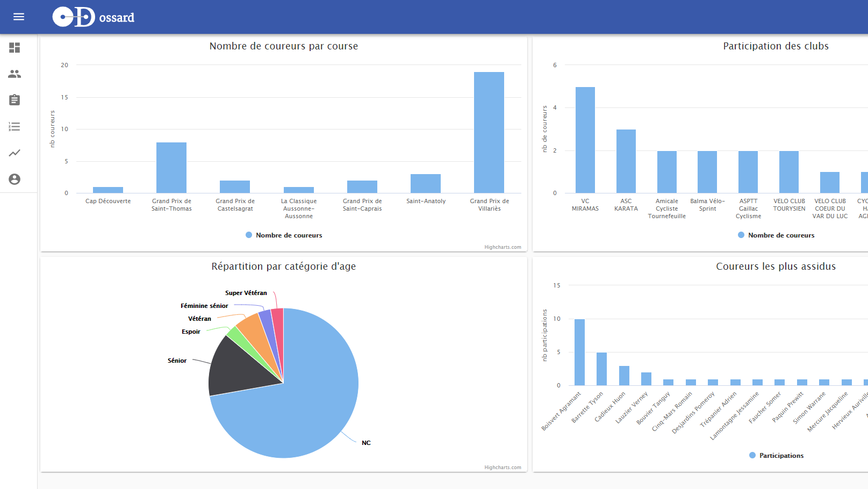This screenshot has width=868, height=489.
Task: Open the account circle sidebar icon
Action: [x=15, y=179]
